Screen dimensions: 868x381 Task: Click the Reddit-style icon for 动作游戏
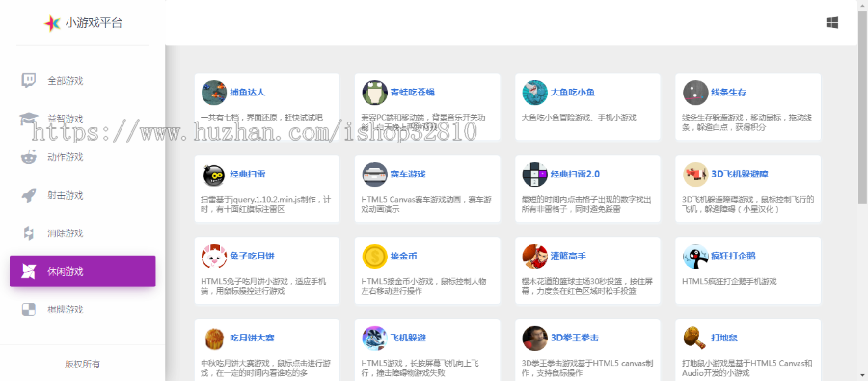point(28,156)
